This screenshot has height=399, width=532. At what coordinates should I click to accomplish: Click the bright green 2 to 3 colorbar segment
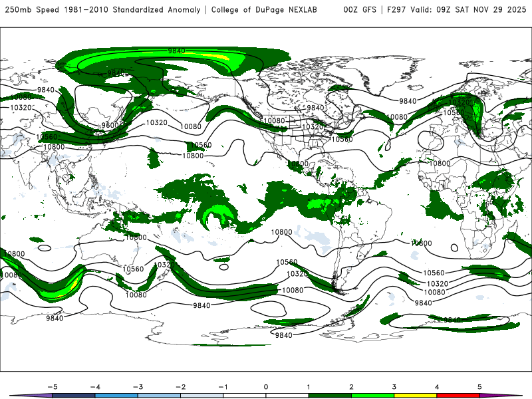pyautogui.click(x=372, y=396)
